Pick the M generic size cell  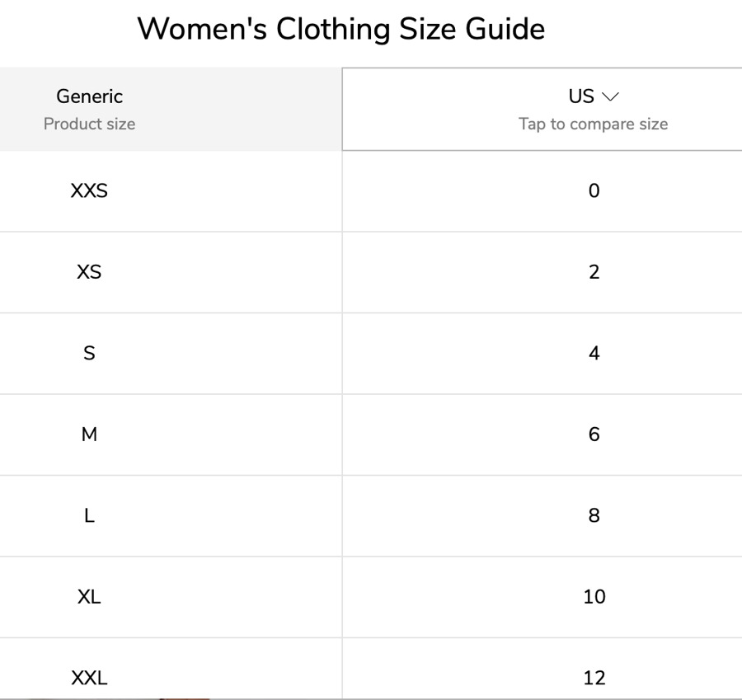tap(89, 435)
